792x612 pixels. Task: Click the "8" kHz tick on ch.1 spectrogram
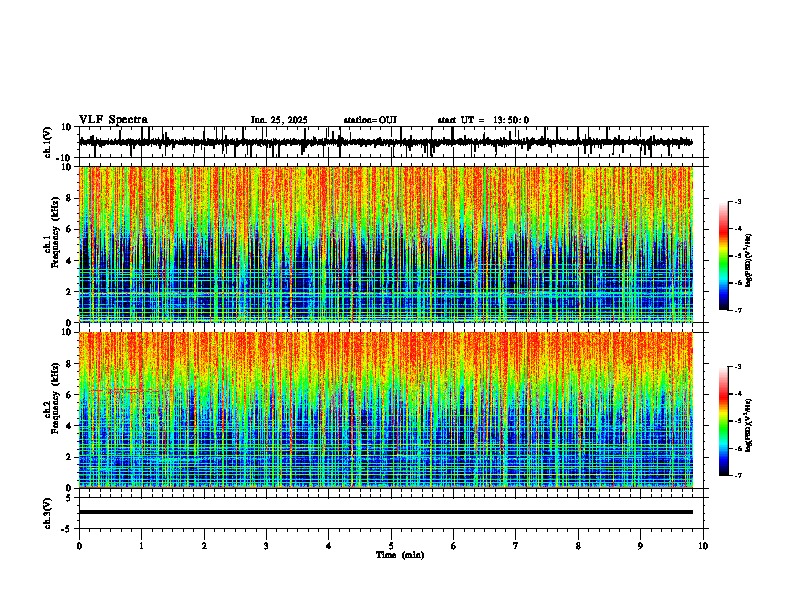coord(70,198)
